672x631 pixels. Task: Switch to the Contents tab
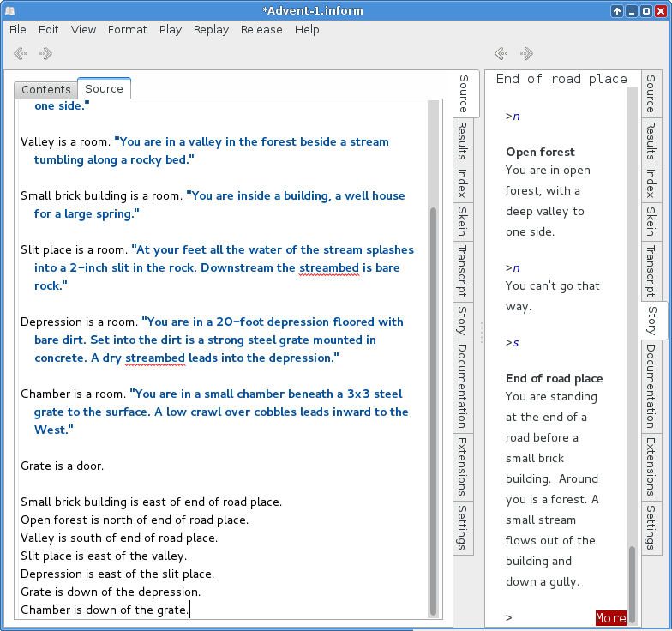(46, 89)
